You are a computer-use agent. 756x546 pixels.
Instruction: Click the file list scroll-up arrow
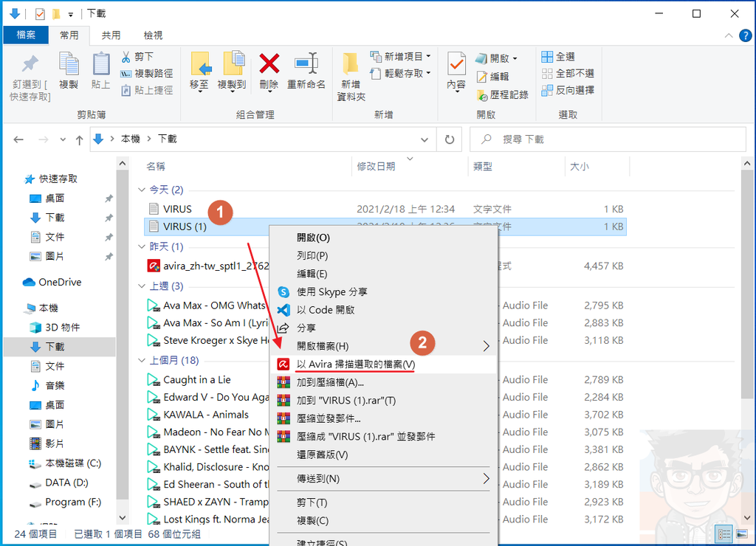[x=747, y=164]
